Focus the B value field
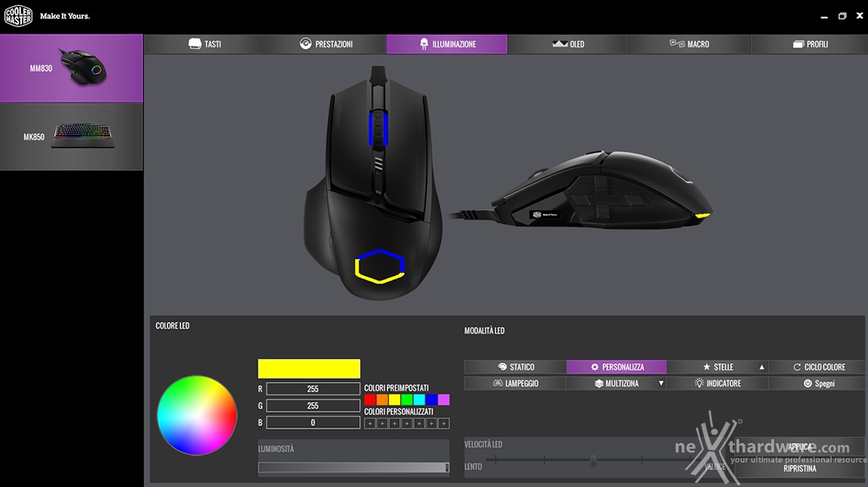Viewport: 868px width, 487px height. pos(313,423)
